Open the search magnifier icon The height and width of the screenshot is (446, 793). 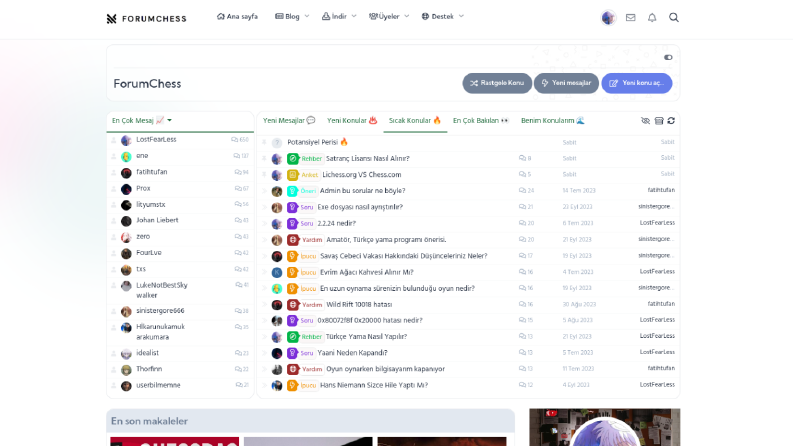point(674,18)
